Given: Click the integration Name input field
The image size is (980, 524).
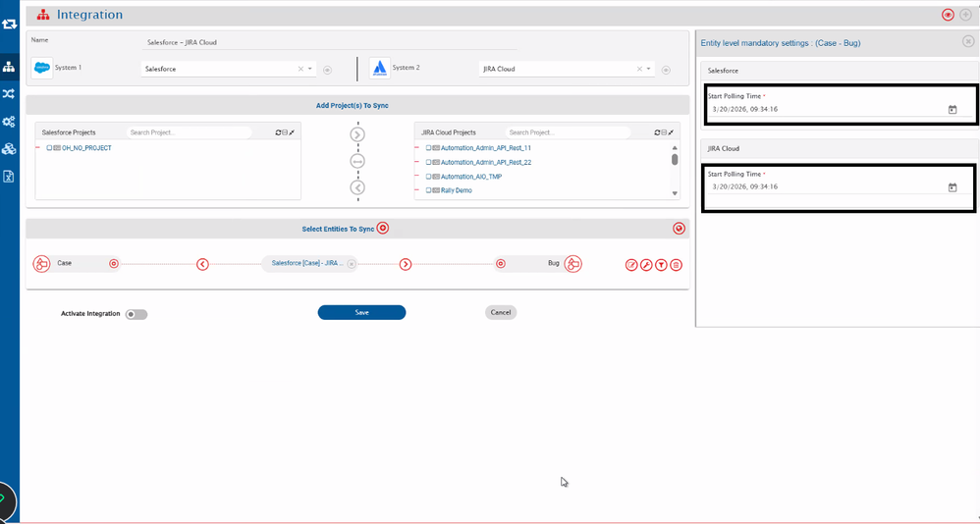Looking at the screenshot, I should tap(330, 42).
